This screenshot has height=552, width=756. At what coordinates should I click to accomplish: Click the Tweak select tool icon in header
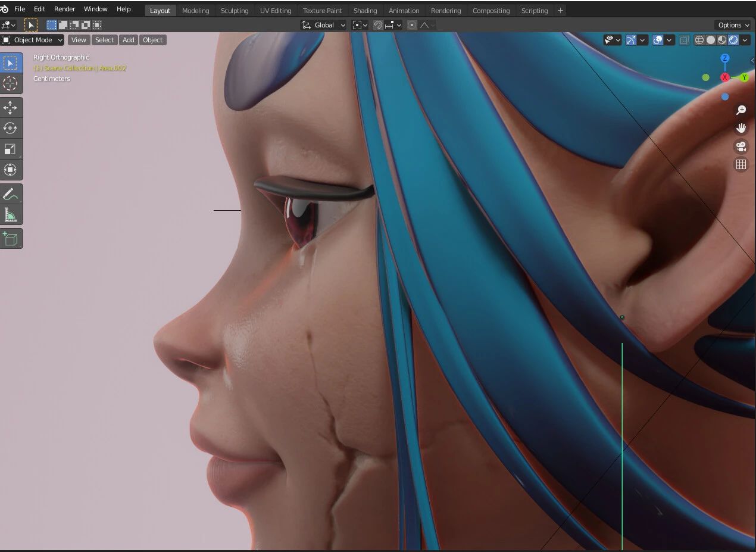point(30,25)
